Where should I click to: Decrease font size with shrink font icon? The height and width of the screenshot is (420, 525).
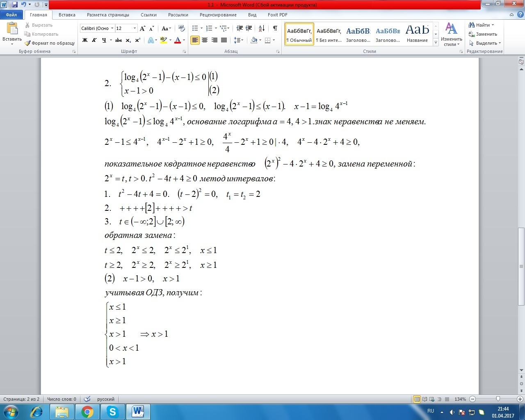click(x=152, y=28)
